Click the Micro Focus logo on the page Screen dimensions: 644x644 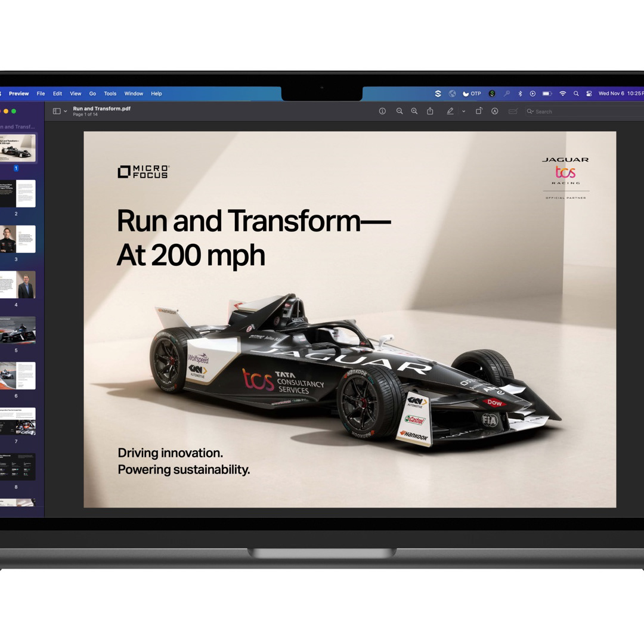pos(143,172)
